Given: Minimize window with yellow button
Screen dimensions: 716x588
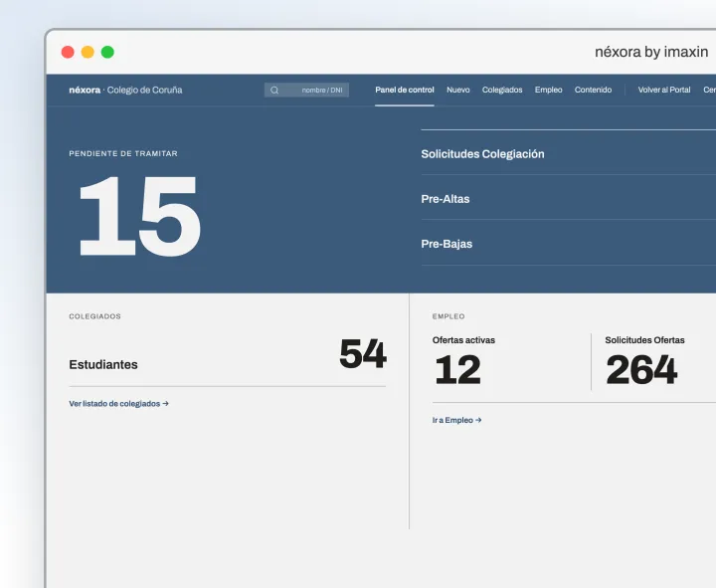Looking at the screenshot, I should [88, 52].
